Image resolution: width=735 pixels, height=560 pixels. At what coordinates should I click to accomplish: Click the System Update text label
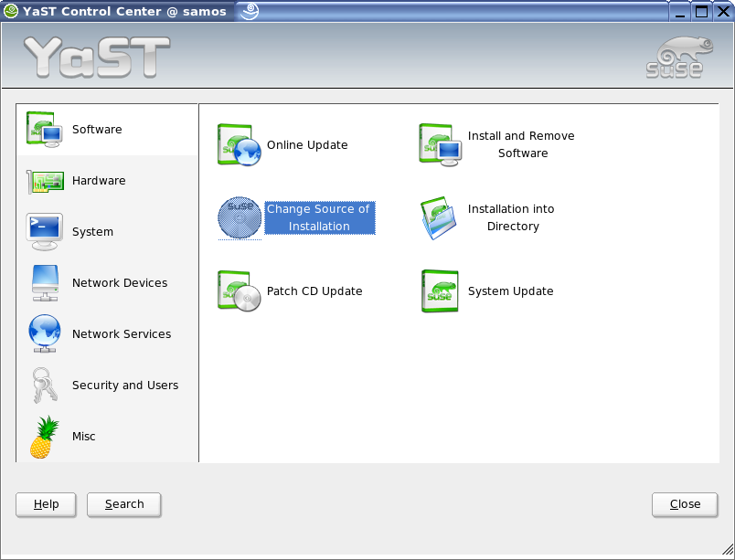coord(510,291)
